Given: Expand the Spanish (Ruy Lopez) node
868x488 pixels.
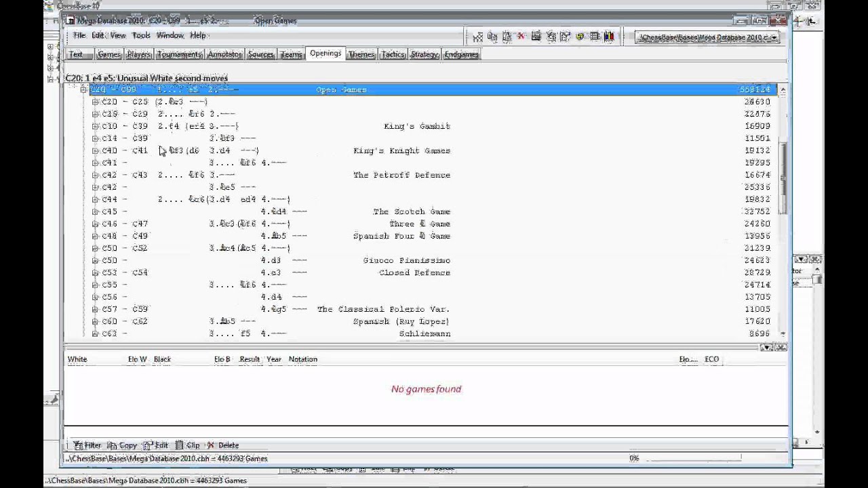Looking at the screenshot, I should click(95, 321).
